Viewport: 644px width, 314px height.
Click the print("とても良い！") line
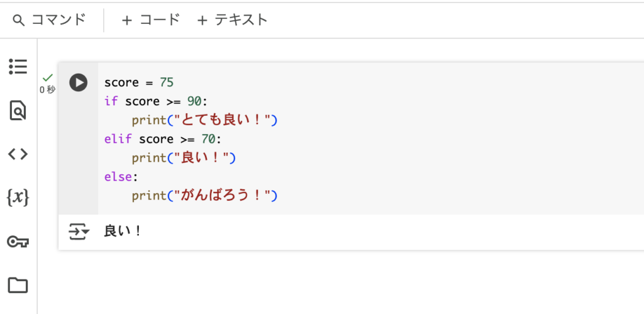click(205, 120)
